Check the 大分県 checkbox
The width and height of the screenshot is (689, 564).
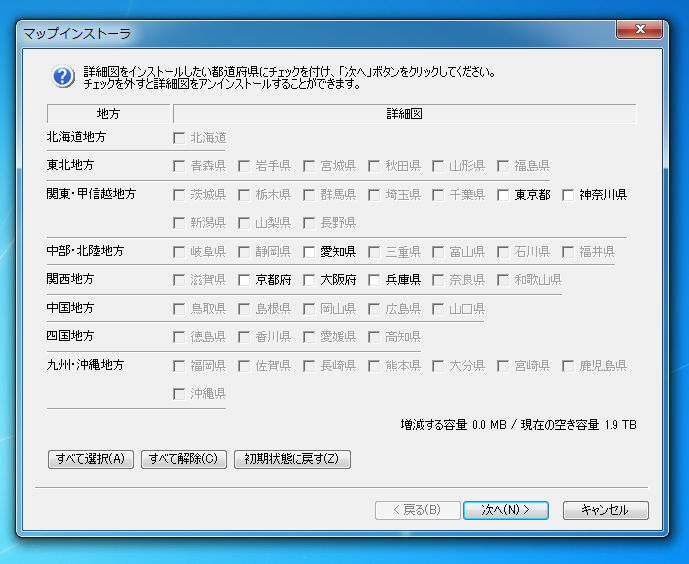coord(438,366)
